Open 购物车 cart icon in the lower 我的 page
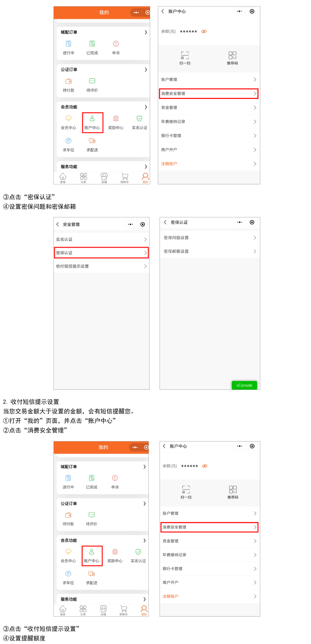311x644 pixels. pyautogui.click(x=124, y=609)
